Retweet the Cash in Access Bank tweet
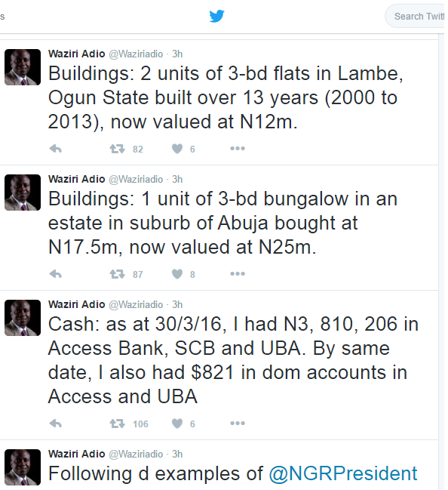The width and height of the screenshot is (448, 490). (x=117, y=424)
